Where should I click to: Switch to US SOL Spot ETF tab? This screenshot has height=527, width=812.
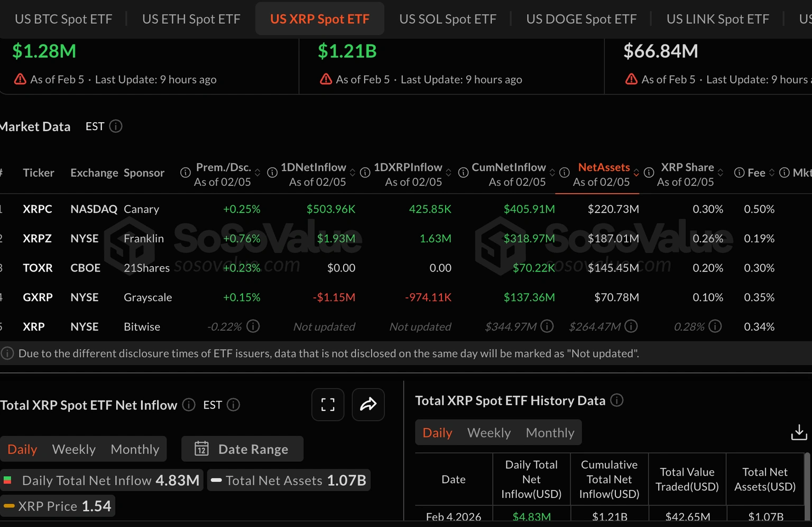pos(448,19)
